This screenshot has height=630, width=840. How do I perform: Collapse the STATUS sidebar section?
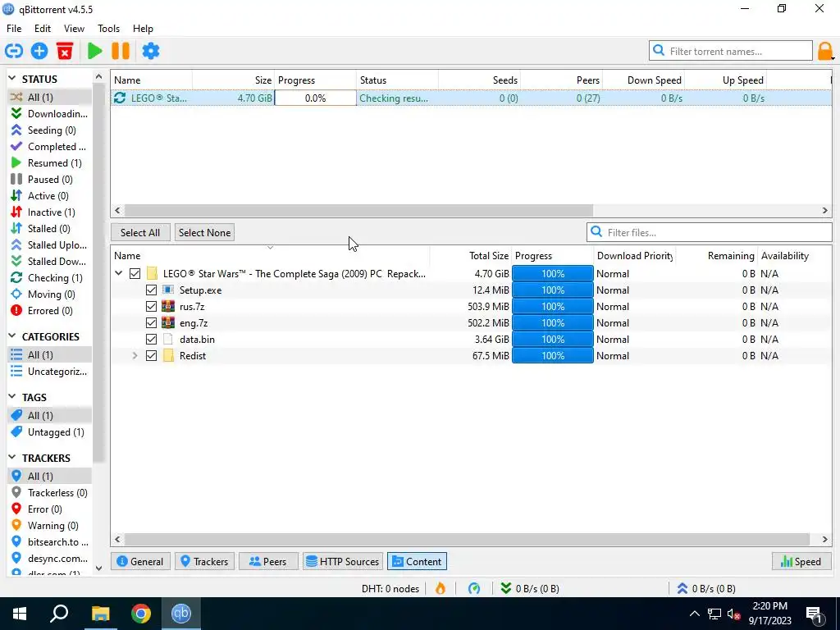click(12, 79)
